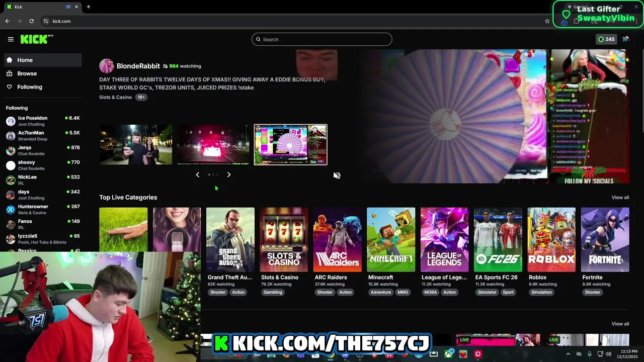Click the days channel avatar
The image size is (644, 362).
[x=11, y=195]
